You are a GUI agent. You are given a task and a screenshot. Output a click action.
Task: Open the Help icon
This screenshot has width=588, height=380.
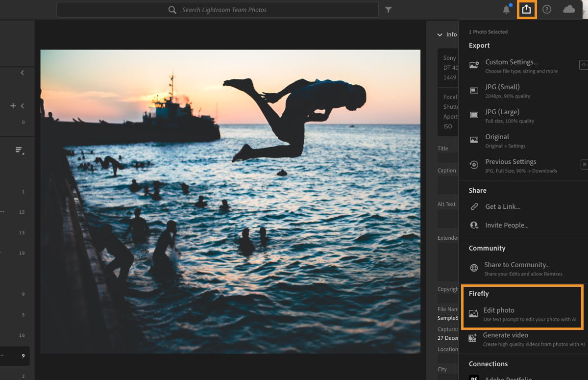547,9
